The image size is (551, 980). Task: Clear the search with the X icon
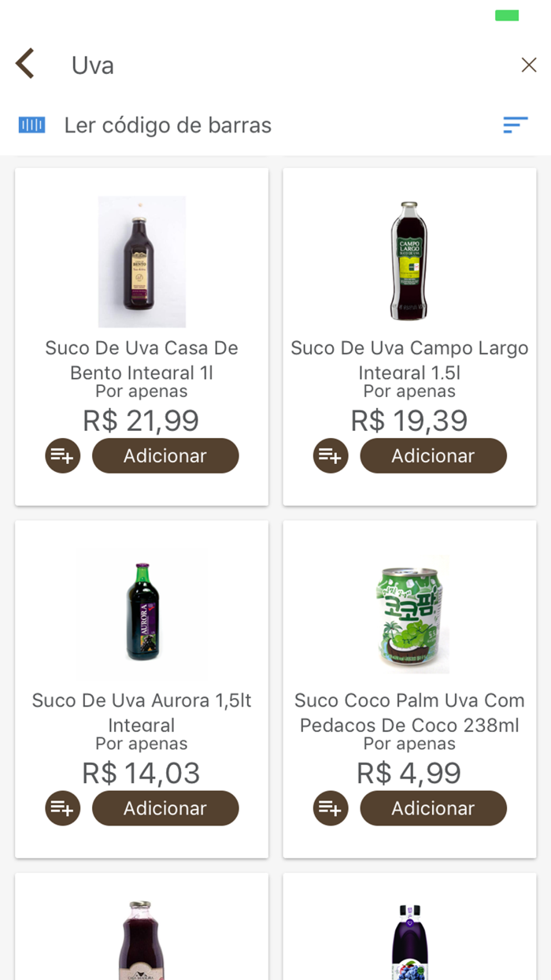529,64
